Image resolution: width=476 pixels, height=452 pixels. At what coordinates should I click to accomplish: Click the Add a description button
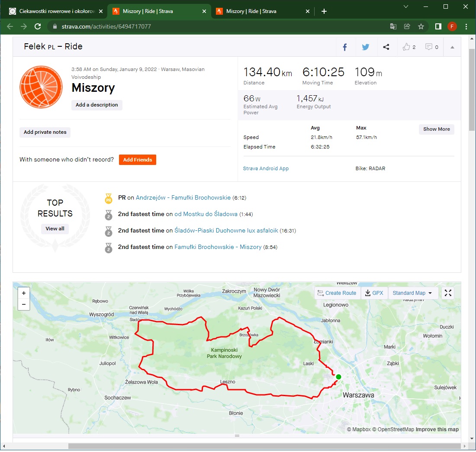tap(97, 105)
